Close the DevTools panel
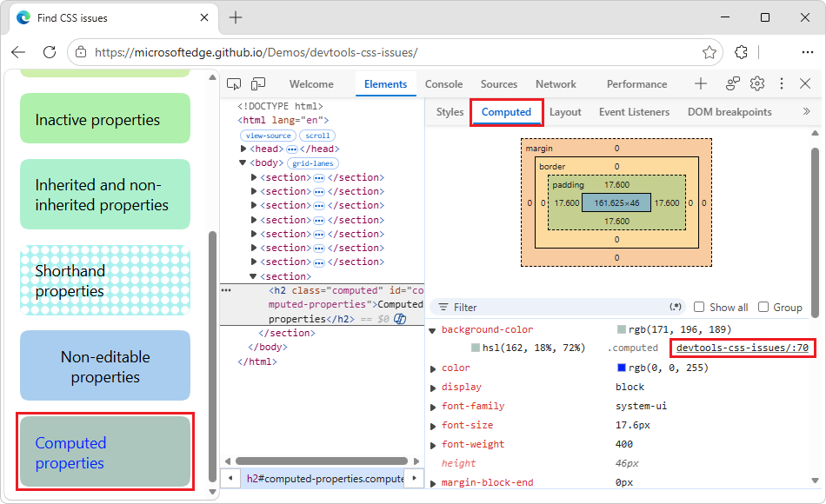Viewport: 826px width, 504px height. tap(805, 83)
